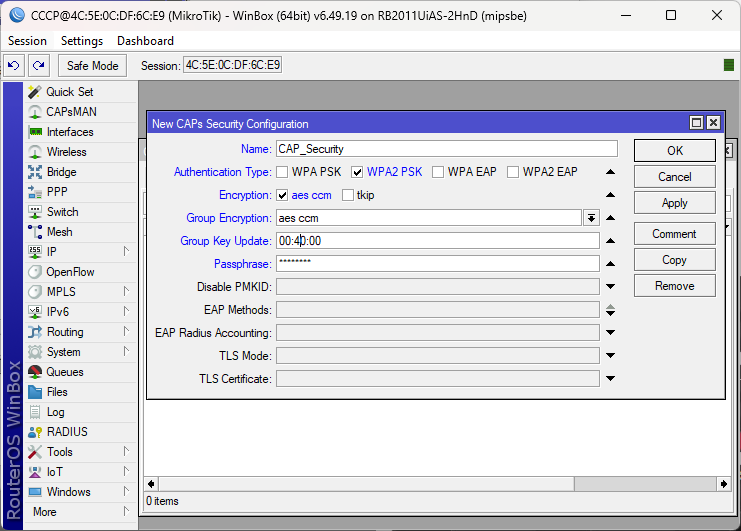This screenshot has width=741, height=531.
Task: Click the Name input field
Action: (x=447, y=149)
